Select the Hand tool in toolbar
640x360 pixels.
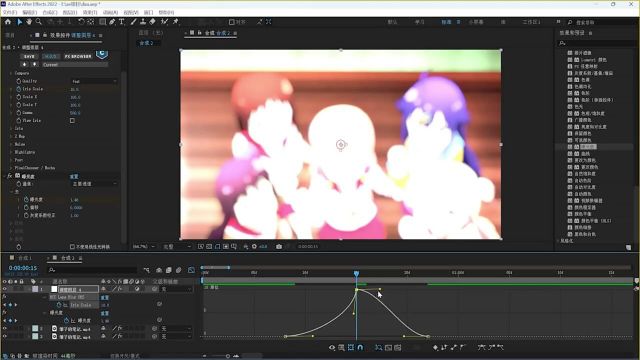pyautogui.click(x=29, y=22)
